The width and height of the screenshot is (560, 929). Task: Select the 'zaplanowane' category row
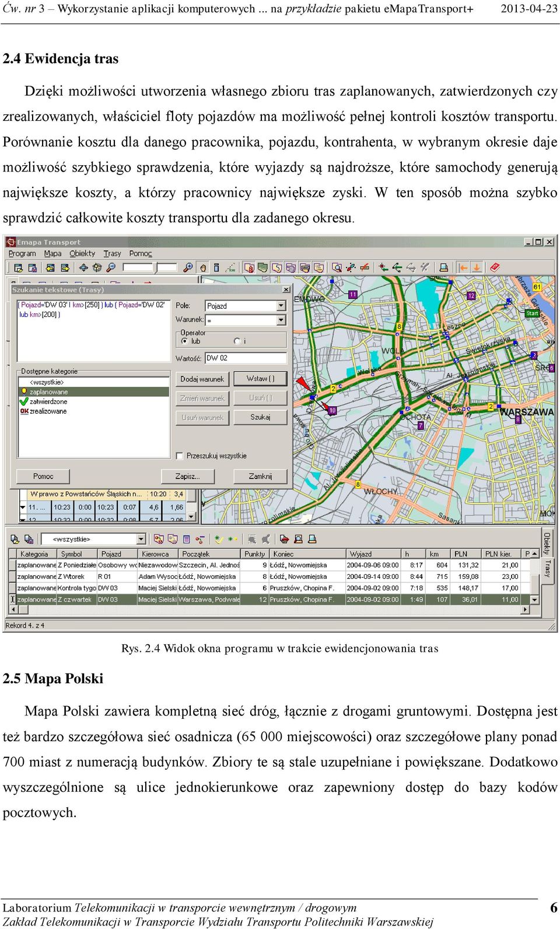click(x=93, y=392)
